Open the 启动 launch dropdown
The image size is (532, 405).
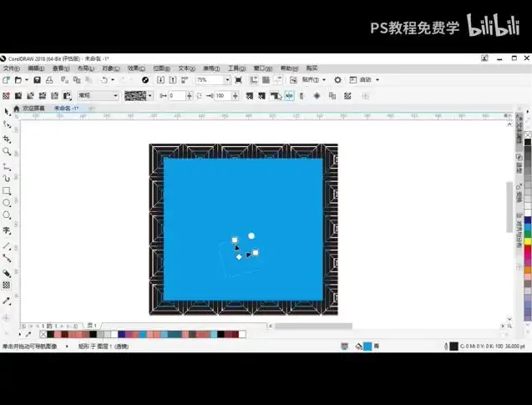click(368, 80)
